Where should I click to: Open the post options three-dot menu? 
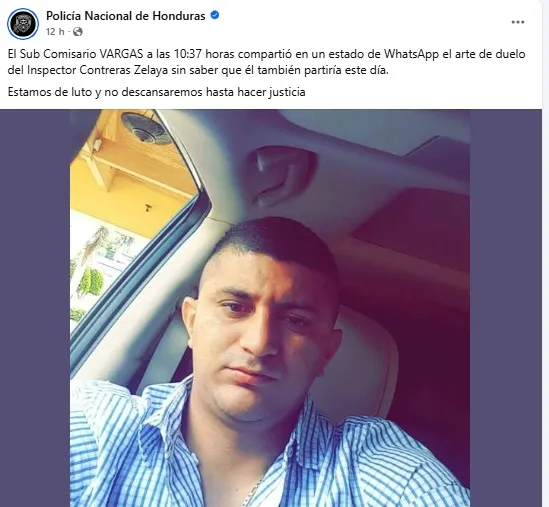coord(517,22)
